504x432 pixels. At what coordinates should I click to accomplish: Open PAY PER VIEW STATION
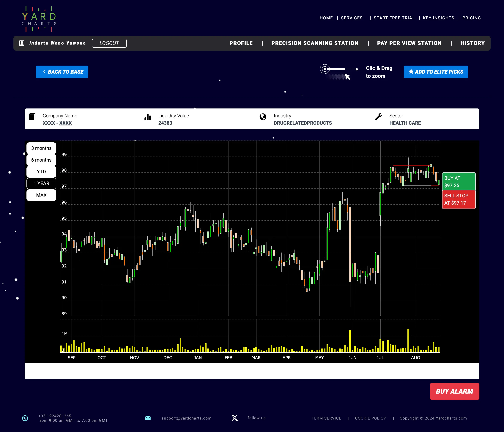point(409,43)
